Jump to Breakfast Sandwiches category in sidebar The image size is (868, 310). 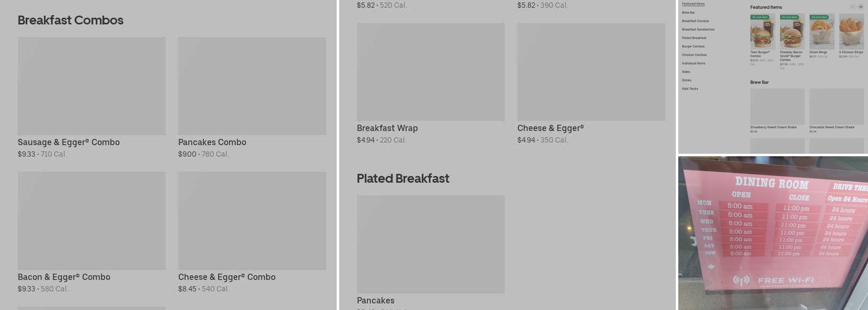pyautogui.click(x=698, y=29)
